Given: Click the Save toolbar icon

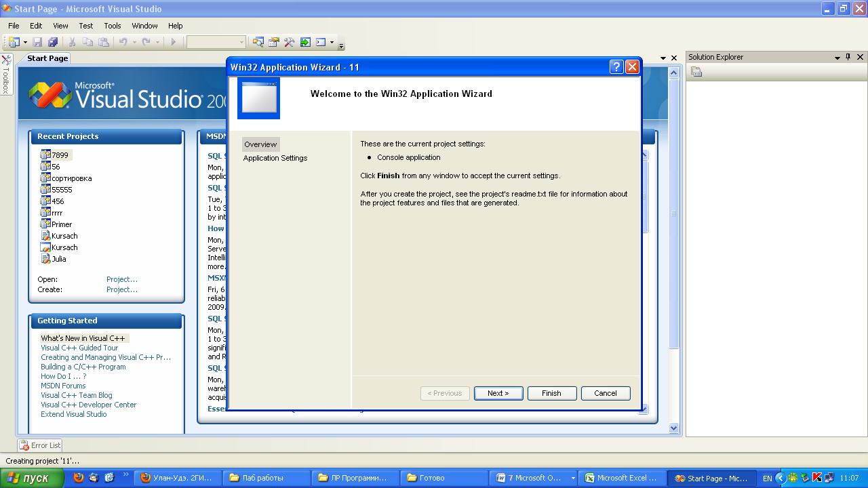Looking at the screenshot, I should click(x=38, y=42).
